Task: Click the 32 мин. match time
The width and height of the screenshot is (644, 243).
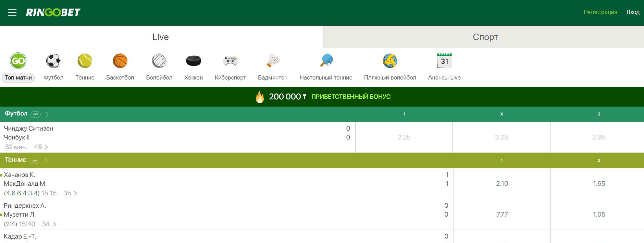Action: [16, 147]
